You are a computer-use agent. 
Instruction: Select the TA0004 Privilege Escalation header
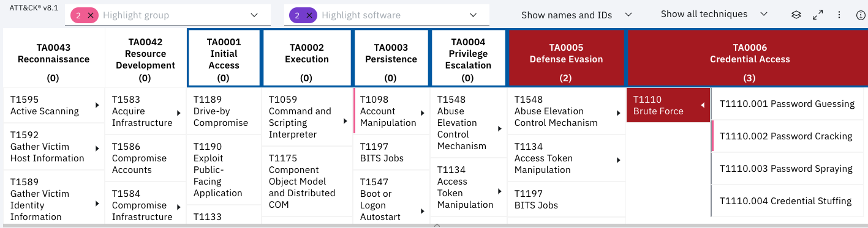tap(469, 58)
